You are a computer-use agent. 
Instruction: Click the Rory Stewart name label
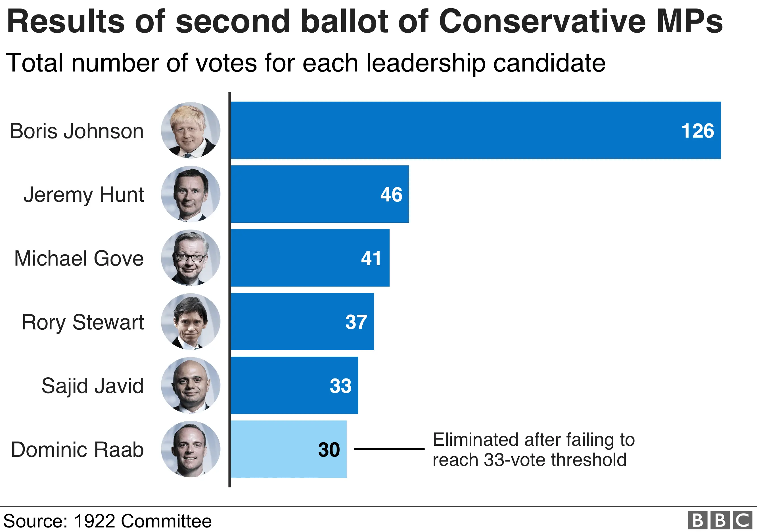tap(83, 322)
